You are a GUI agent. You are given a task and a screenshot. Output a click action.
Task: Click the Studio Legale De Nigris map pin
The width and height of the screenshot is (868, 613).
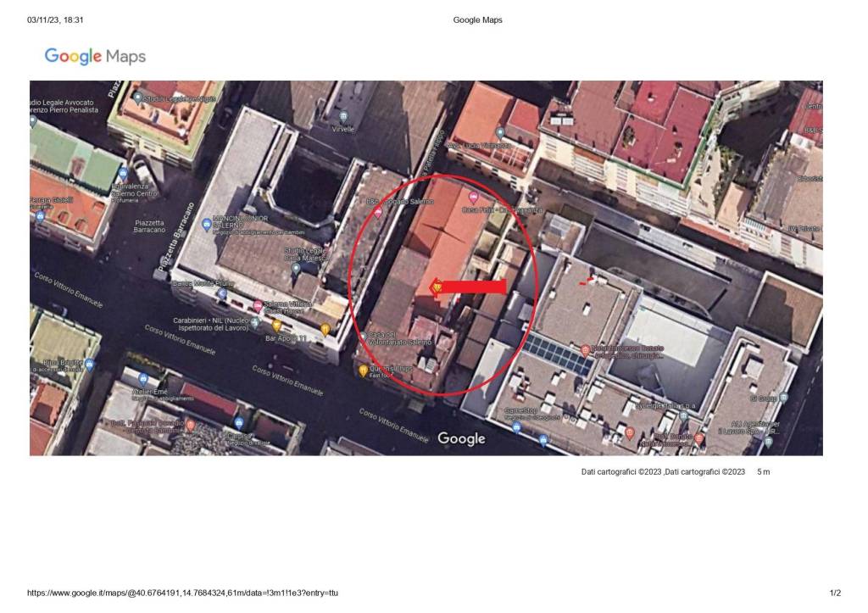pos(137,98)
